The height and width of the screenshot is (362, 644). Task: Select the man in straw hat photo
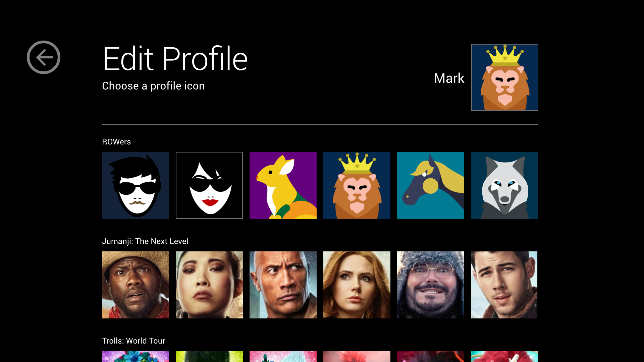click(136, 285)
